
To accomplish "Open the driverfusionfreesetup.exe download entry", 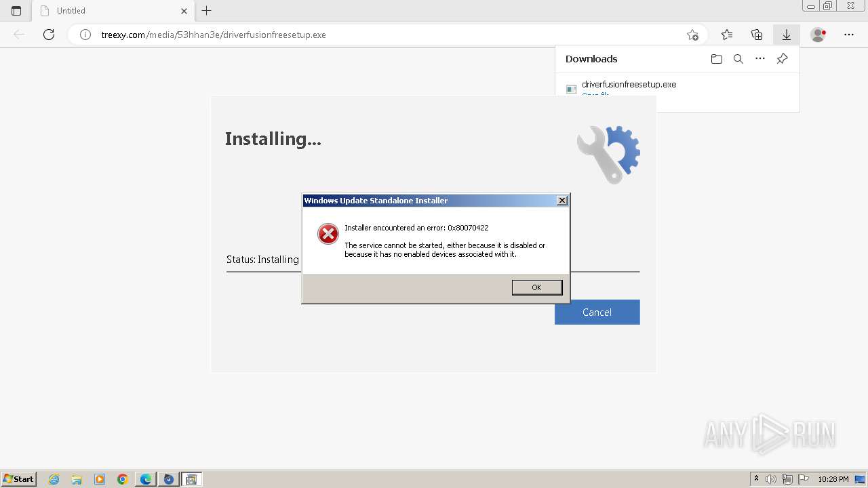I will pyautogui.click(x=629, y=85).
